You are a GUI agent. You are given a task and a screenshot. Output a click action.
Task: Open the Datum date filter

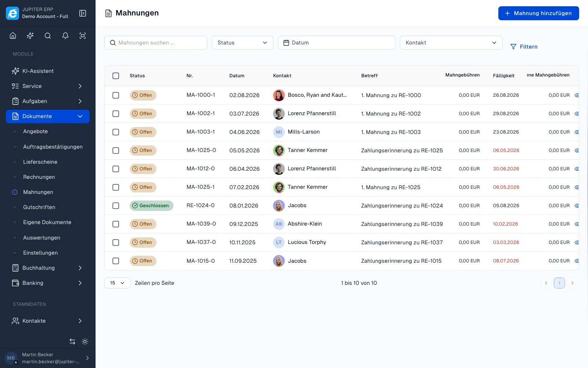coord(336,43)
